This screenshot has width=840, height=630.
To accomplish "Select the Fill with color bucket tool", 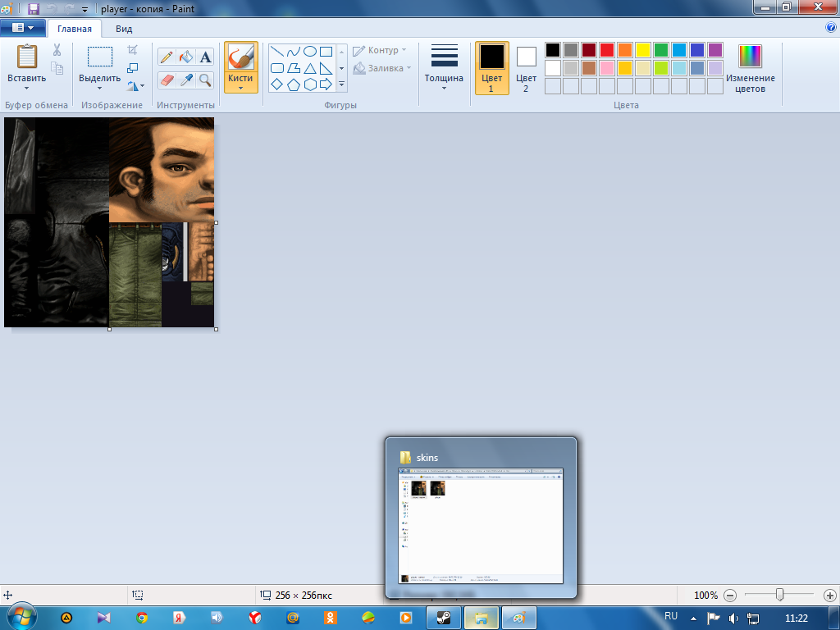I will (186, 57).
